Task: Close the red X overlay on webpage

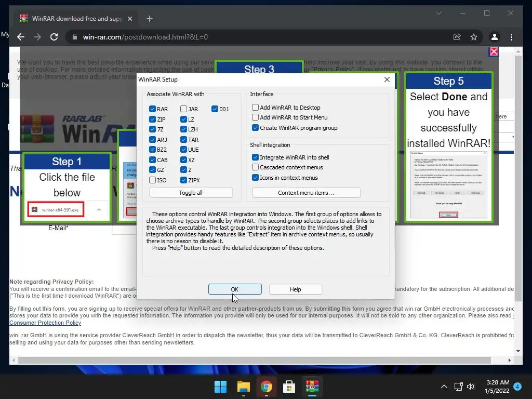Action: tap(494, 51)
